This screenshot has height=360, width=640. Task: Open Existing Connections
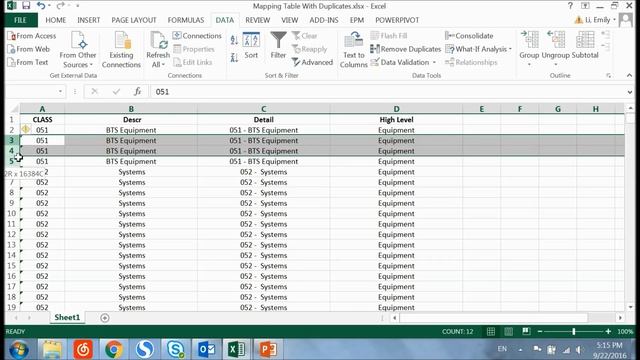[121, 50]
